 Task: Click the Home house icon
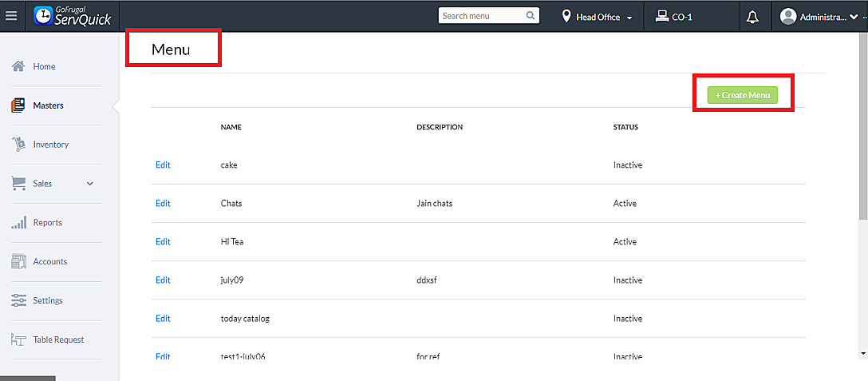(x=18, y=66)
